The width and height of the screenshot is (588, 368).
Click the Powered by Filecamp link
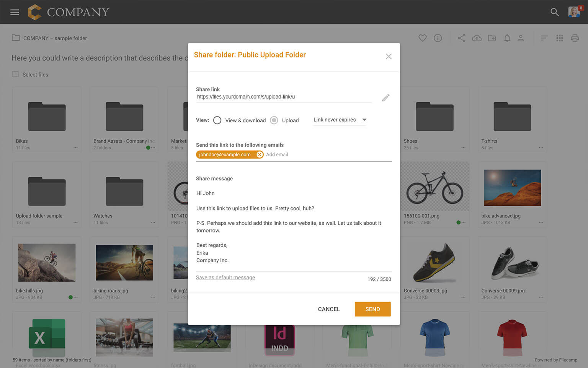(556, 360)
